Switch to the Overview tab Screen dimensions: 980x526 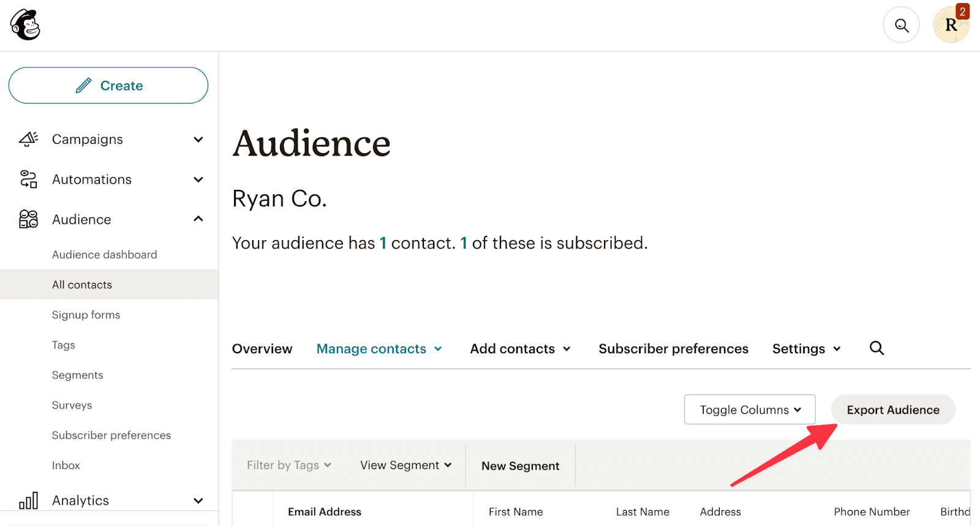point(262,349)
